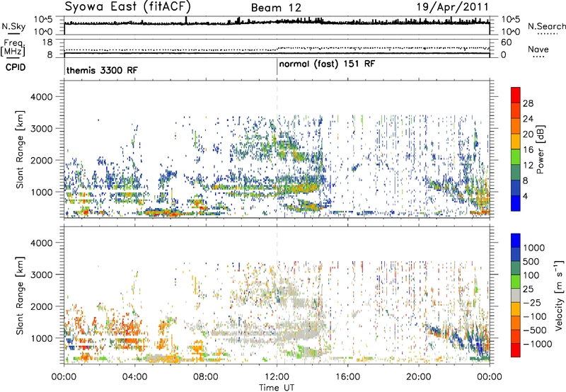Viewport: 566px width, 392px height.
Task: Click the 'N.Search' legend label
Action: [x=546, y=26]
